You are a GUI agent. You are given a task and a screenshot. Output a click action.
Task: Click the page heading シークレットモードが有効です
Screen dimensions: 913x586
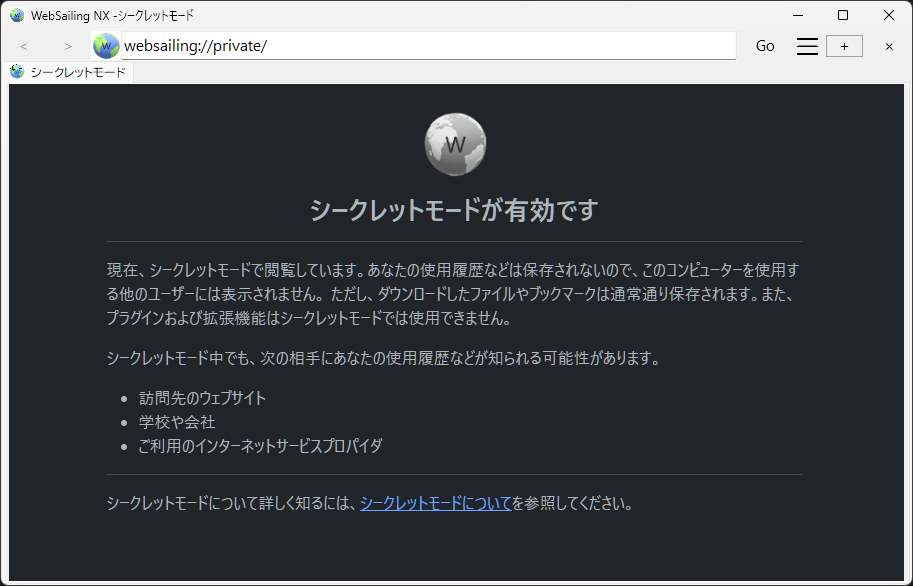click(455, 211)
